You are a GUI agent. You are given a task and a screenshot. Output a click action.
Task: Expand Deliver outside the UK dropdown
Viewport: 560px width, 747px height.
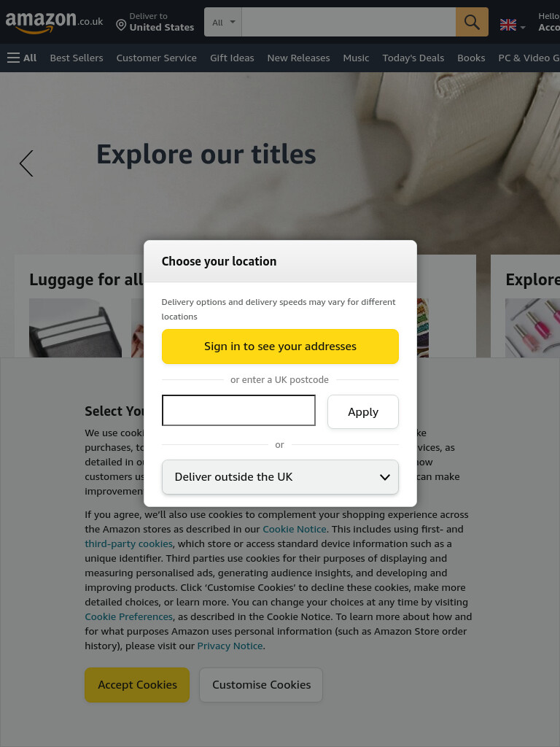tap(280, 477)
